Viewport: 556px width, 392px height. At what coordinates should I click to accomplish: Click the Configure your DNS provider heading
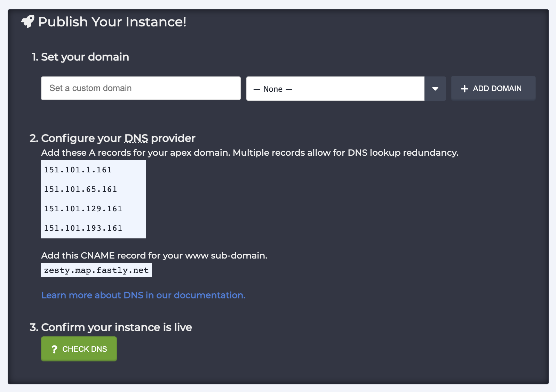pyautogui.click(x=112, y=138)
